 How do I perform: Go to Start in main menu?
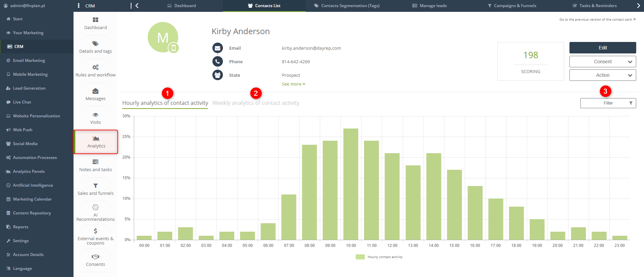37,19
